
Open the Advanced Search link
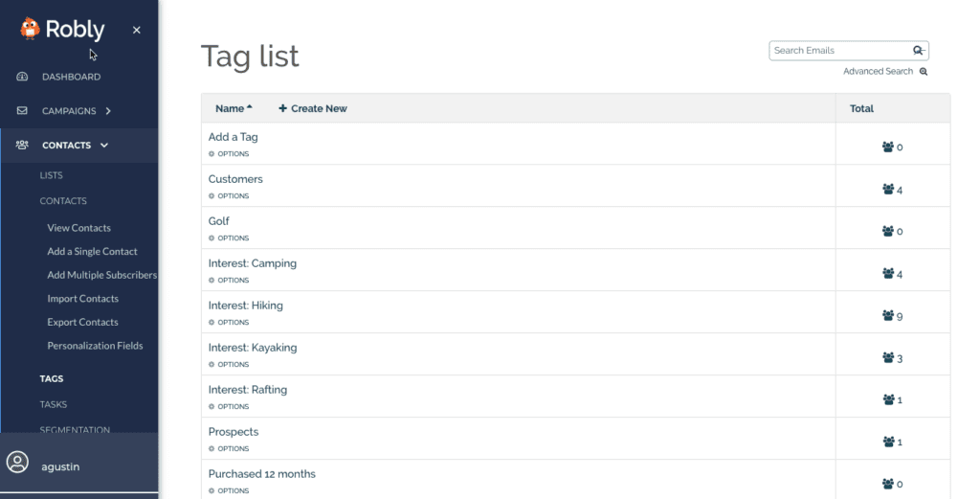[879, 72]
